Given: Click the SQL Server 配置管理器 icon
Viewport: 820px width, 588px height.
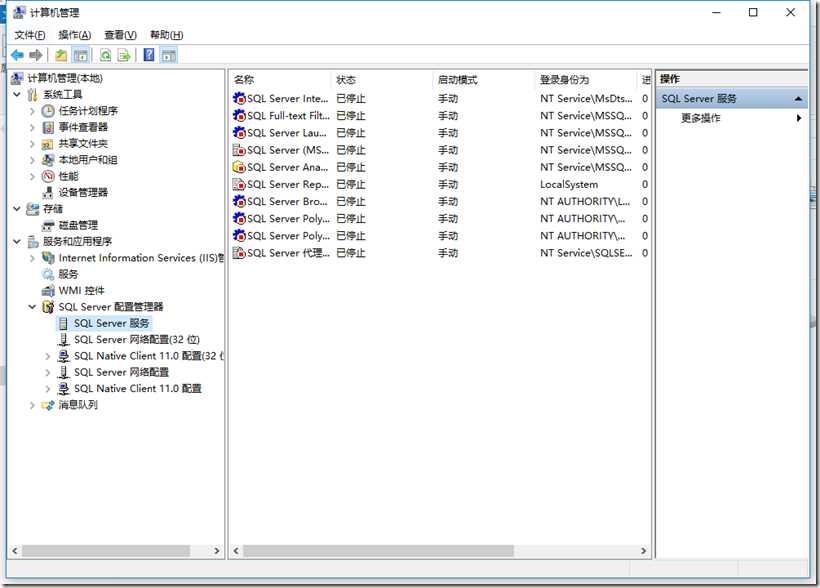Looking at the screenshot, I should tap(48, 307).
